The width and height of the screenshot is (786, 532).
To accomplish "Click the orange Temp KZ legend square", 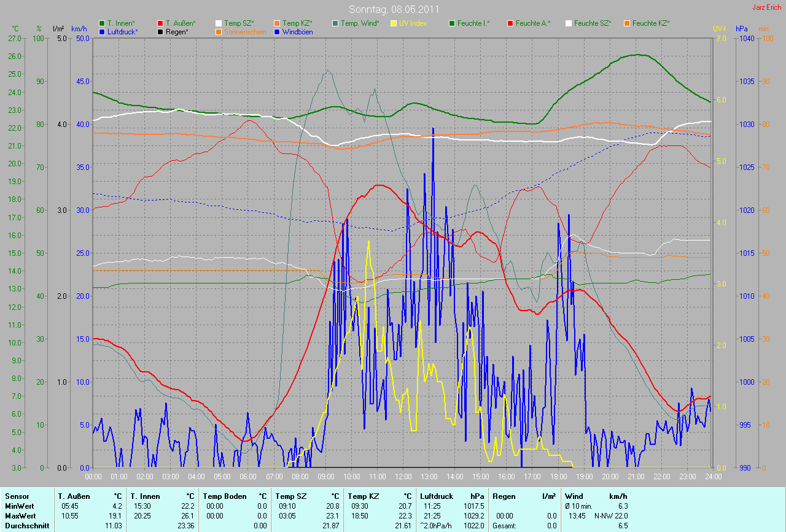I will click(x=277, y=23).
